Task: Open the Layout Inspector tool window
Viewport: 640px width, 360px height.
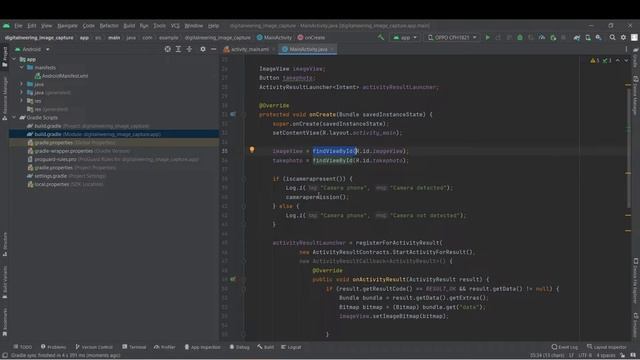Action: click(x=607, y=347)
